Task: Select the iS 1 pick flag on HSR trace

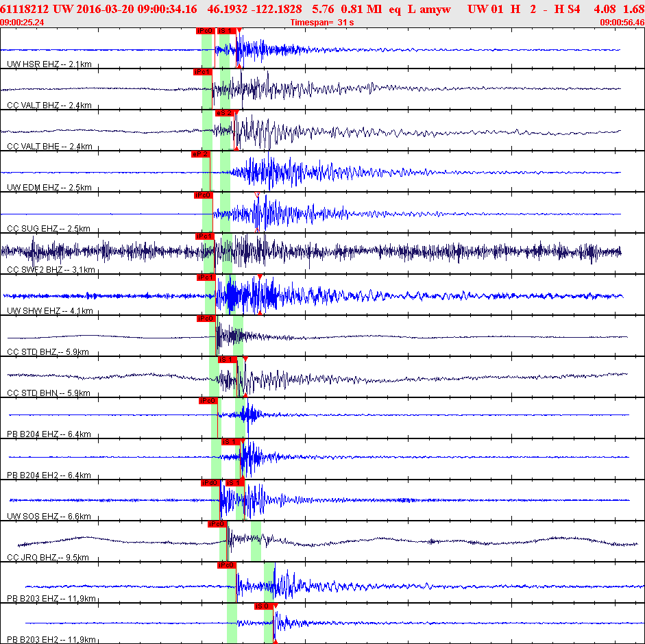Action: (227, 31)
